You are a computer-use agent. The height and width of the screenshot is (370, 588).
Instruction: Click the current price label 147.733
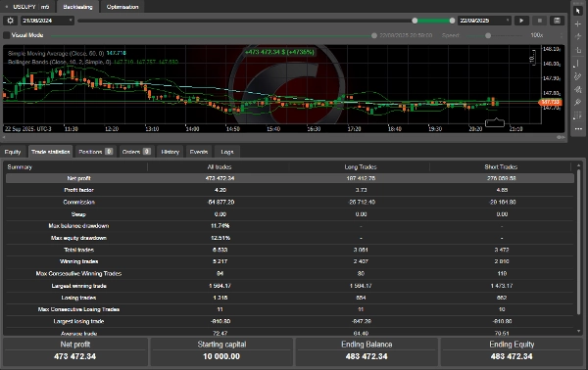click(x=550, y=102)
